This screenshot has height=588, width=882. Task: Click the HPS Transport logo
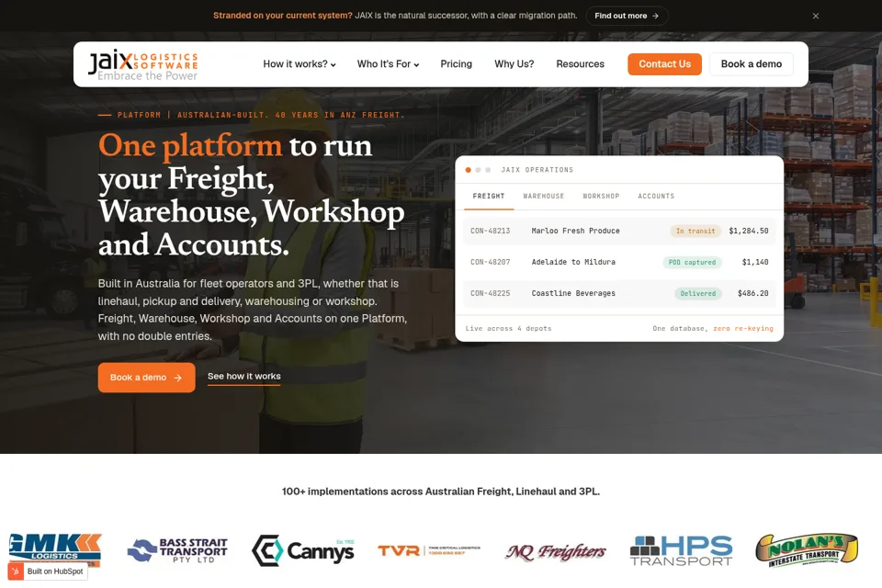681,550
